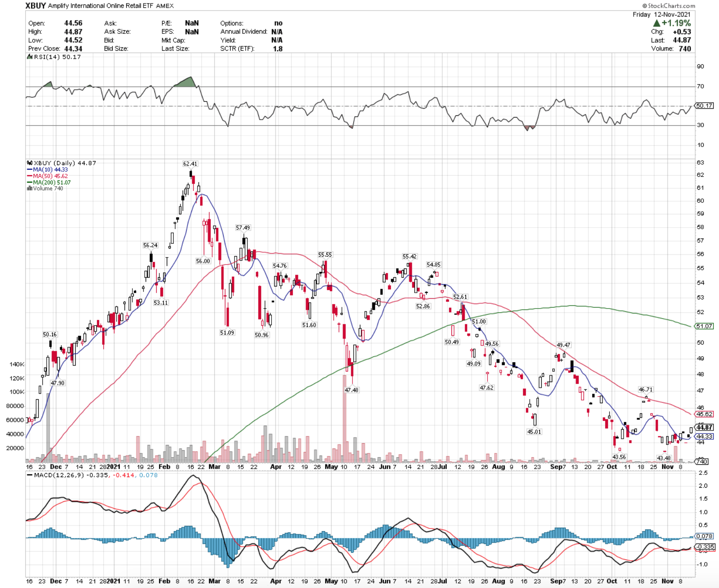Viewport: 719px width, 588px height.
Task: Click the 52.61 price annotation
Action: (460, 297)
